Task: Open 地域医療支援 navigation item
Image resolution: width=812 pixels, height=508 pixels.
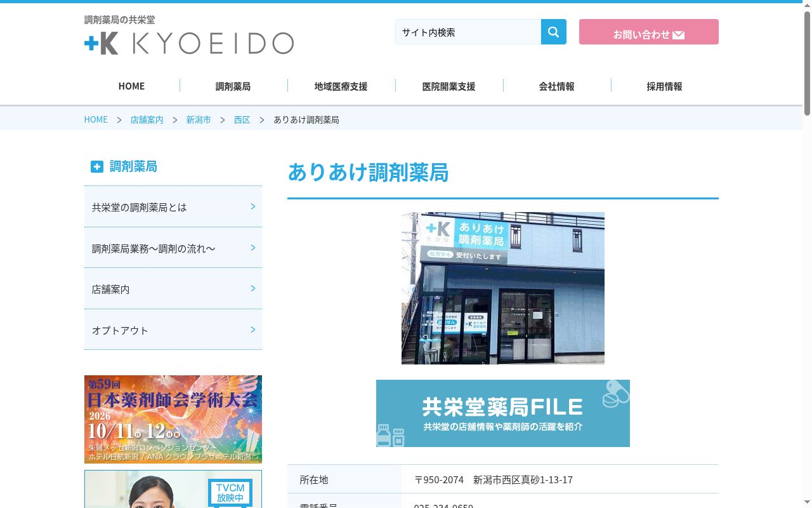Action: point(341,86)
